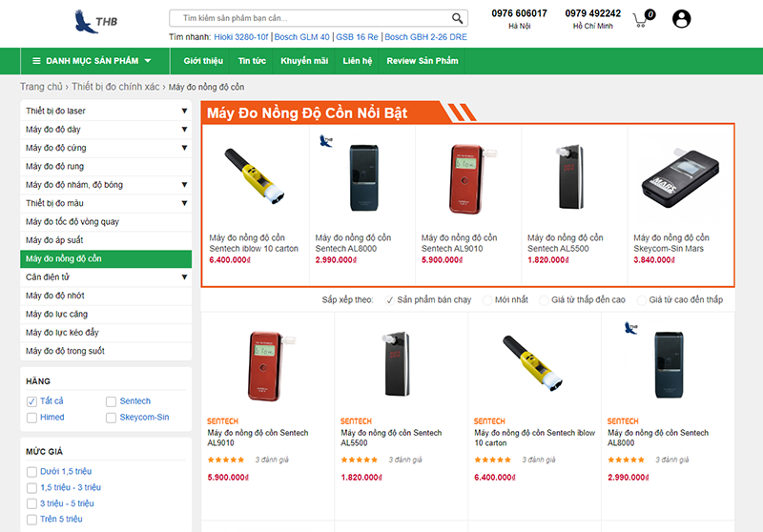Image resolution: width=763 pixels, height=532 pixels.
Task: Click the star rating of Sentech AL5500
Action: 360,460
